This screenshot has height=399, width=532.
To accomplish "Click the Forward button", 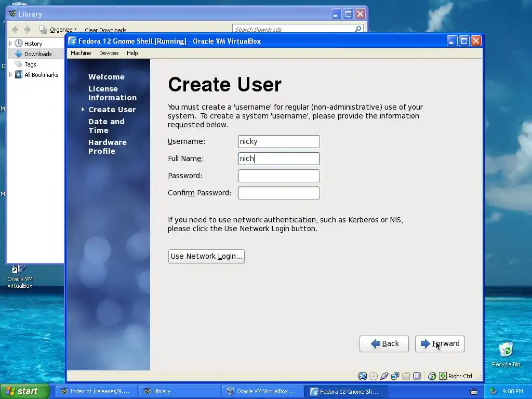I will click(x=440, y=344).
